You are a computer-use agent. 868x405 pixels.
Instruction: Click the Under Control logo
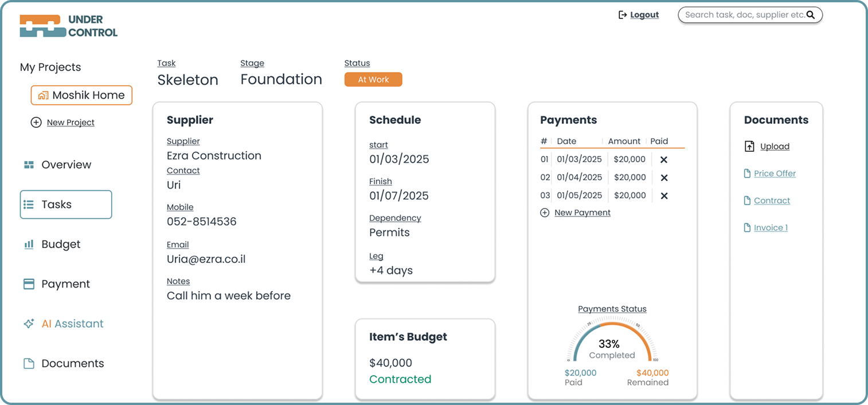point(68,26)
